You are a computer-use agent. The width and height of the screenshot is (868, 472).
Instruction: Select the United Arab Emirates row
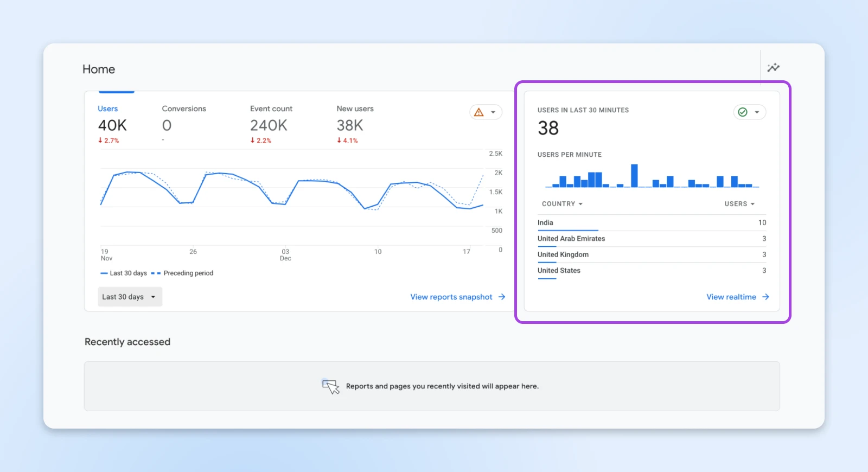point(652,239)
